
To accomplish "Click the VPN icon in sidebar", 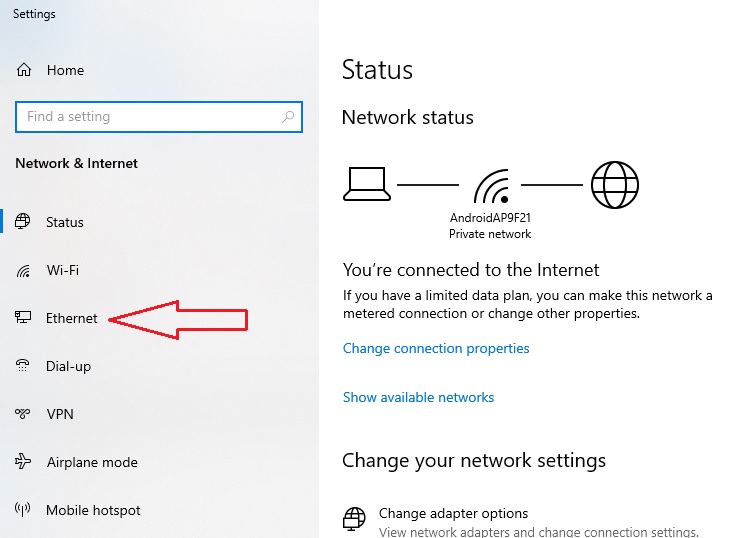I will tap(23, 414).
